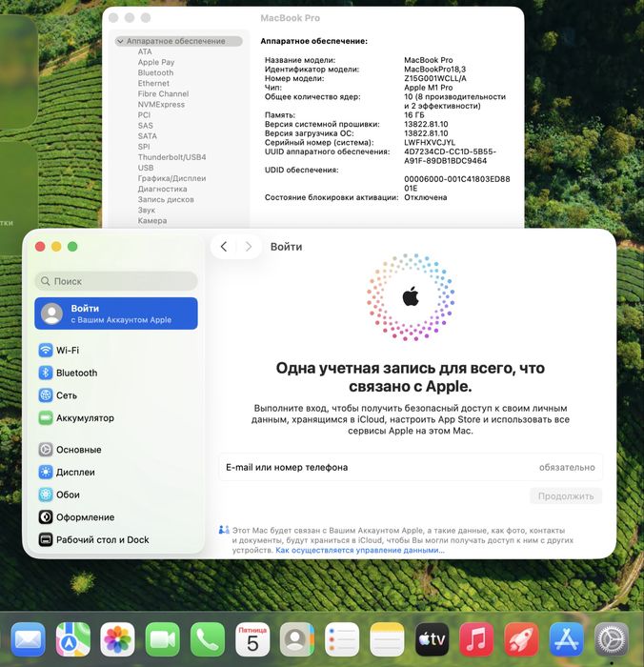644x667 pixels.
Task: Click Apple M1 Pro chip value
Action: pos(429,88)
